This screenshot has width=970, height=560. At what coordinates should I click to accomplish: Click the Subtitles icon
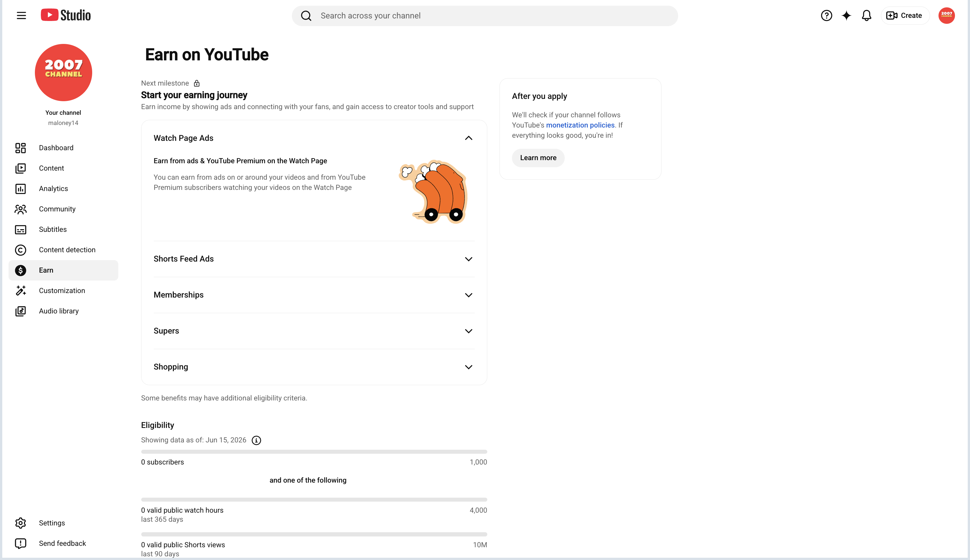click(x=20, y=229)
